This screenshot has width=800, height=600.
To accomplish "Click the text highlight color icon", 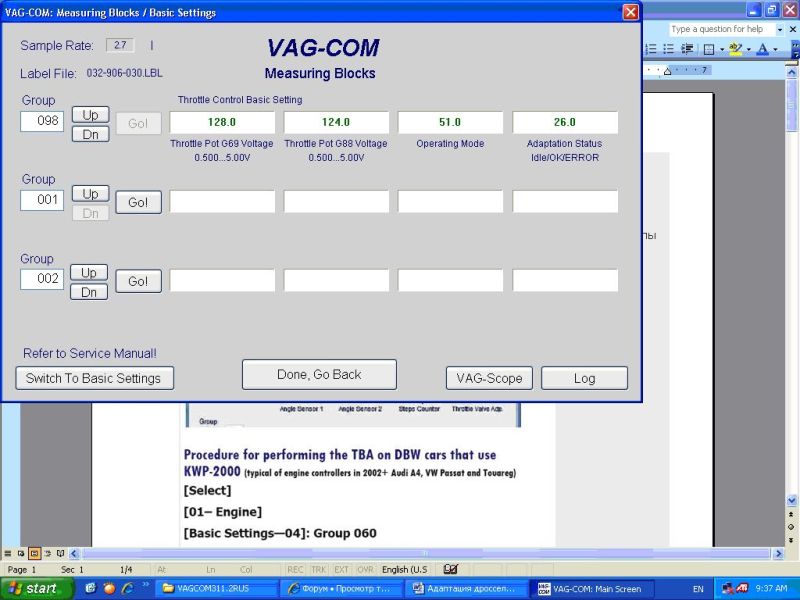I will (735, 49).
